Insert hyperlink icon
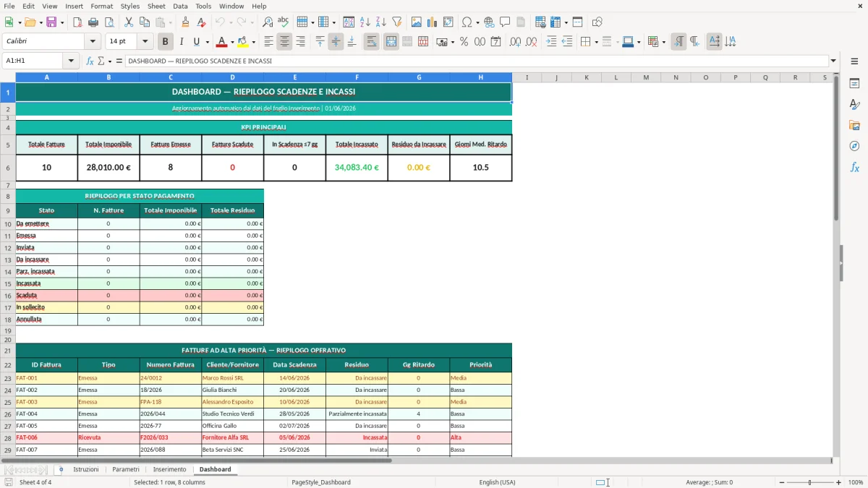The width and height of the screenshot is (868, 488). [x=489, y=22]
